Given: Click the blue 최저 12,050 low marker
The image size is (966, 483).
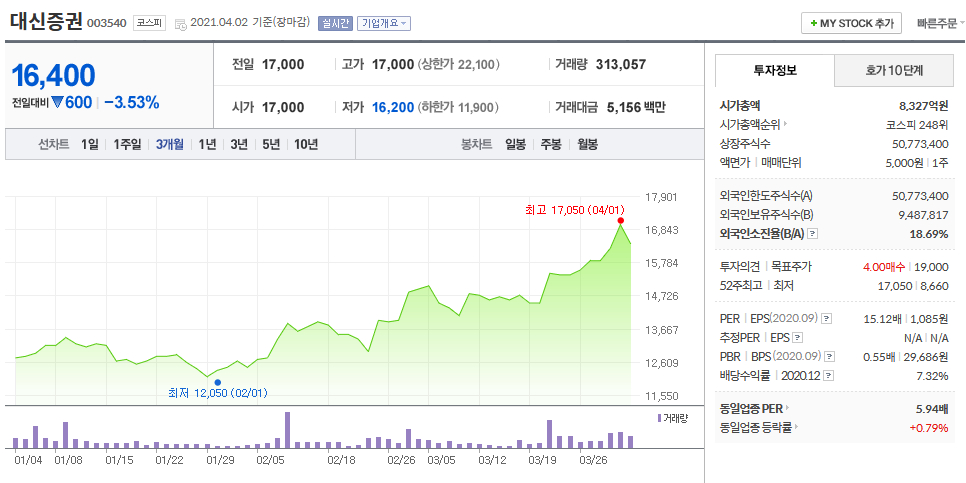Looking at the screenshot, I should (217, 382).
